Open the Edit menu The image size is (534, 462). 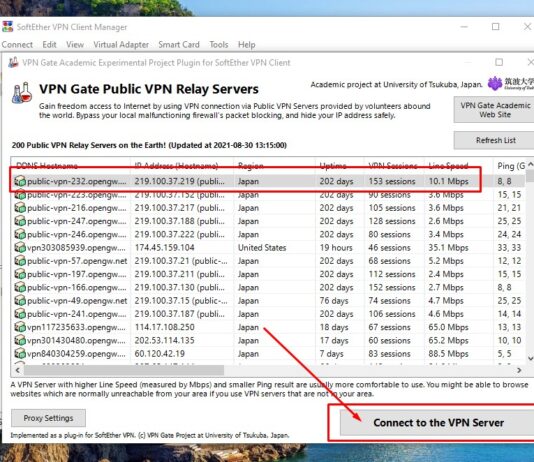click(x=49, y=45)
